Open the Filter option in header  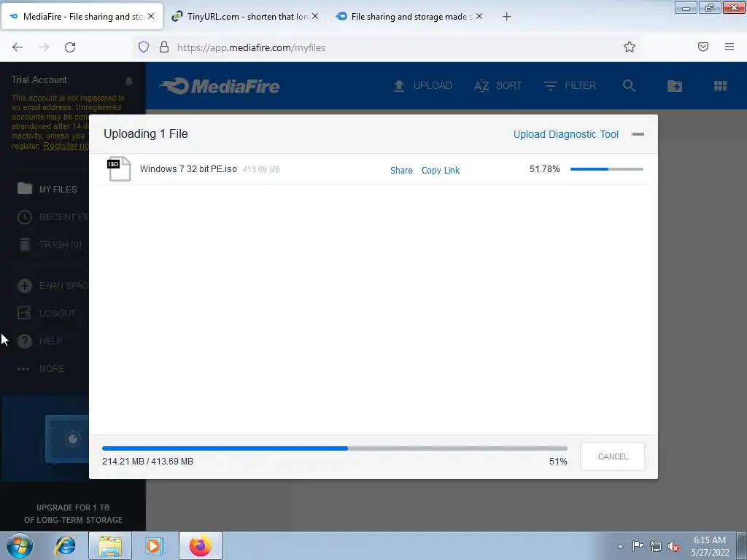pyautogui.click(x=570, y=86)
